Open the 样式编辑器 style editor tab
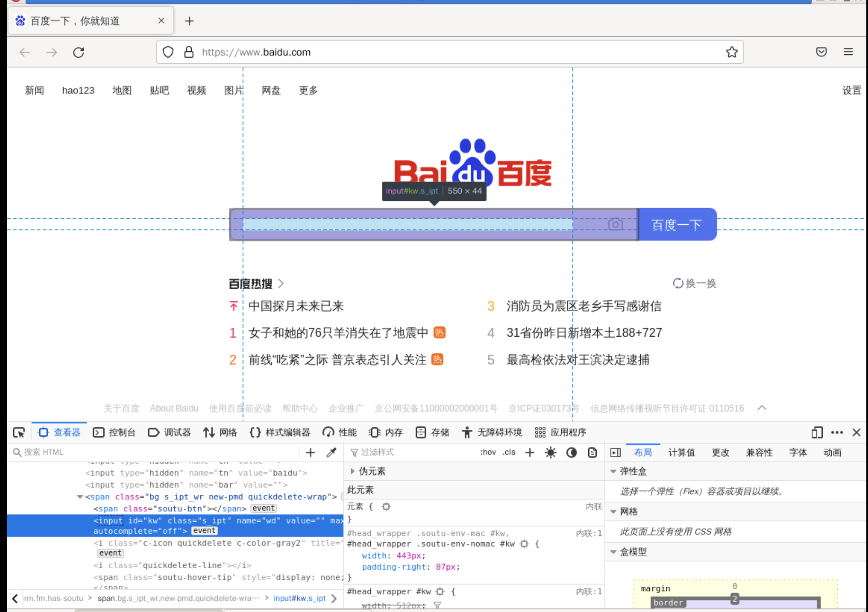The height and width of the screenshot is (612, 868). tap(280, 432)
